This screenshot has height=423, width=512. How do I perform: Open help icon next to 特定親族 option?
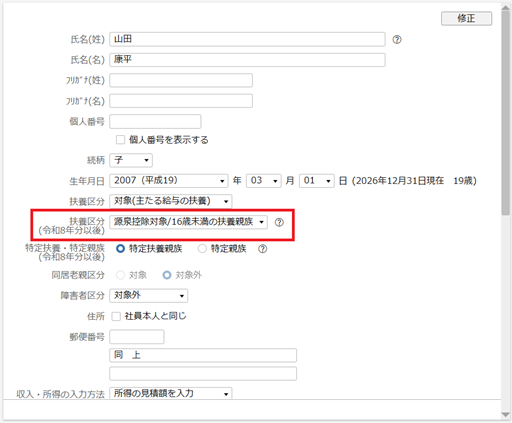(262, 249)
